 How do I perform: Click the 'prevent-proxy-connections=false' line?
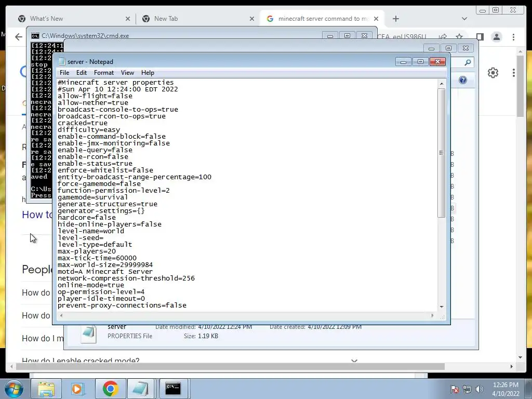(x=122, y=305)
